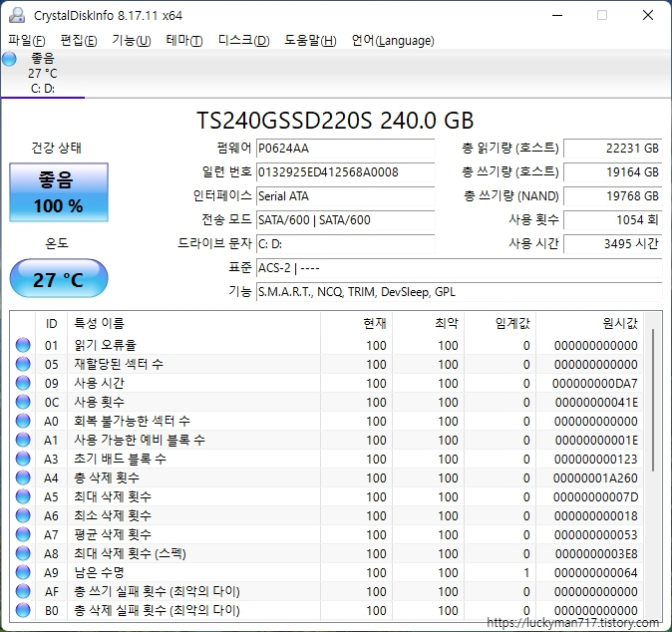The image size is (672, 632).
Task: Click the drive title TS240GSSD220S 240.0 GB
Action: click(x=335, y=121)
